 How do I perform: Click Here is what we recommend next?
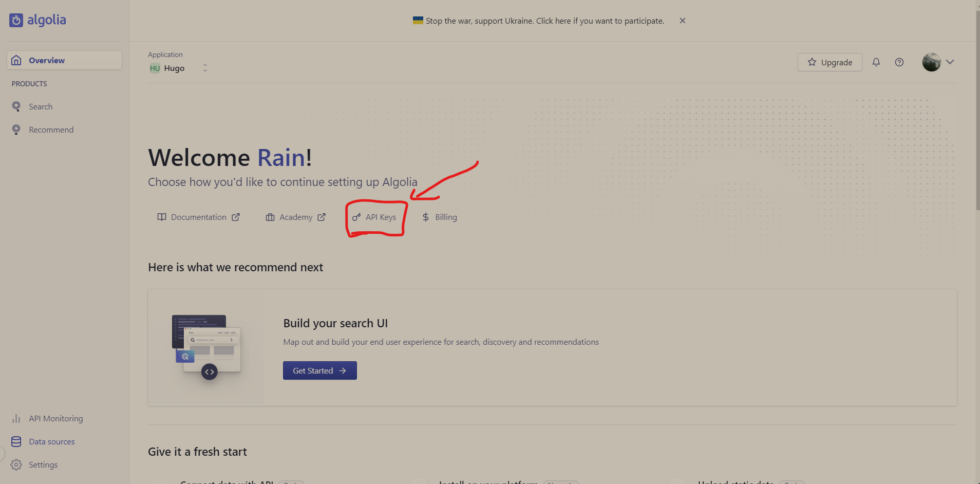(235, 267)
